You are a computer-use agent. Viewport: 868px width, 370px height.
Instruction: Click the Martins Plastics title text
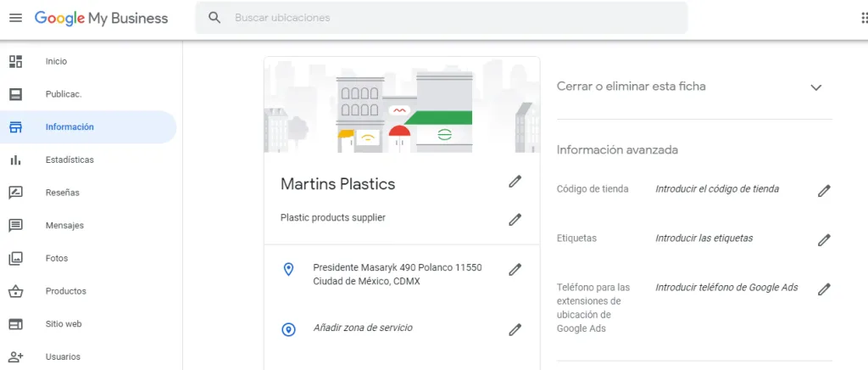tap(337, 184)
